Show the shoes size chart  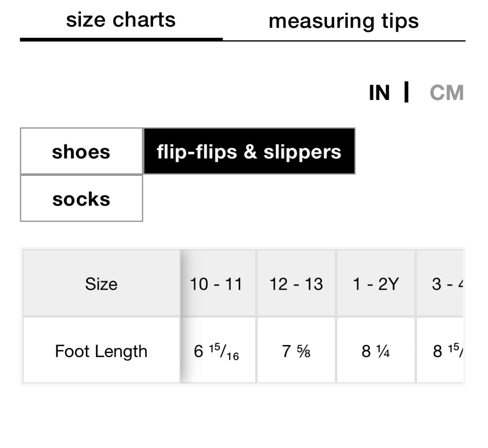(81, 151)
